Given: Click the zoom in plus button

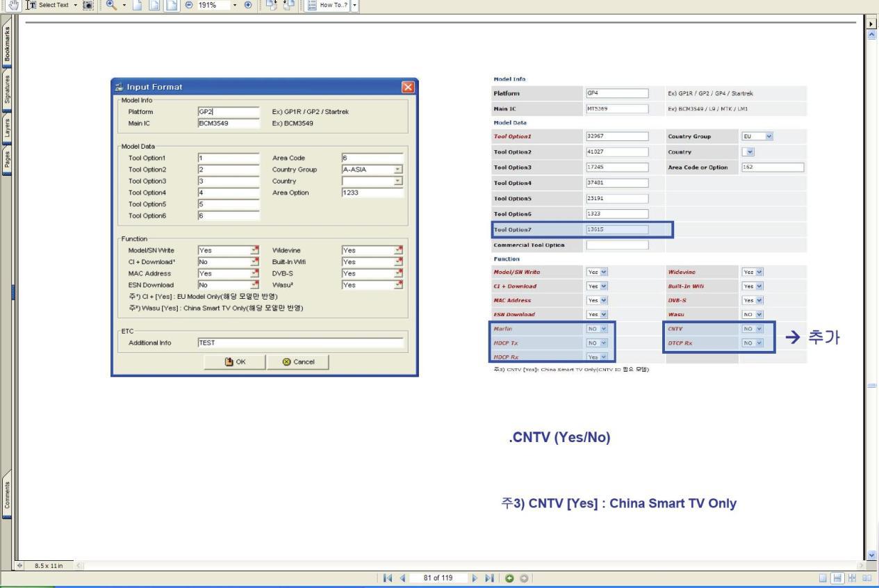Looking at the screenshot, I should pyautogui.click(x=249, y=6).
